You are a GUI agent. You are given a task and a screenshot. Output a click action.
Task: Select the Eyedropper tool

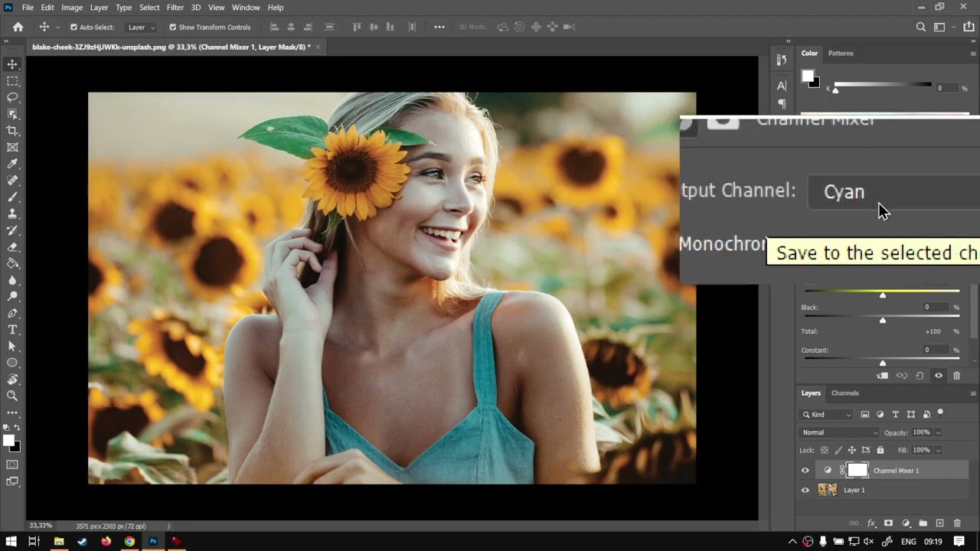pos(12,164)
